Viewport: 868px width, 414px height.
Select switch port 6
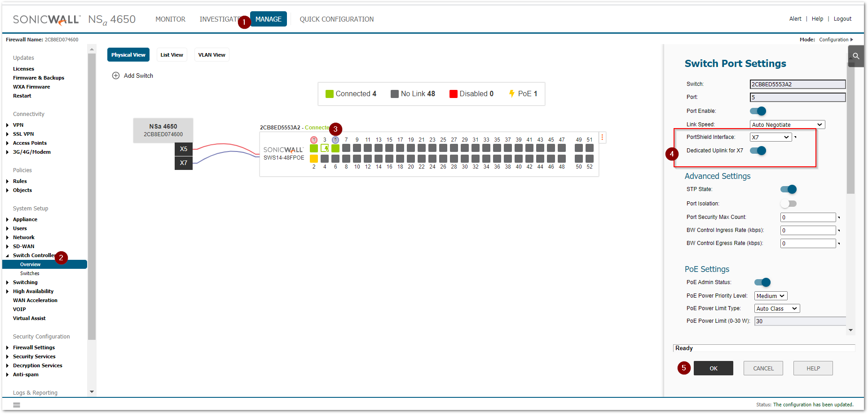[x=335, y=159]
